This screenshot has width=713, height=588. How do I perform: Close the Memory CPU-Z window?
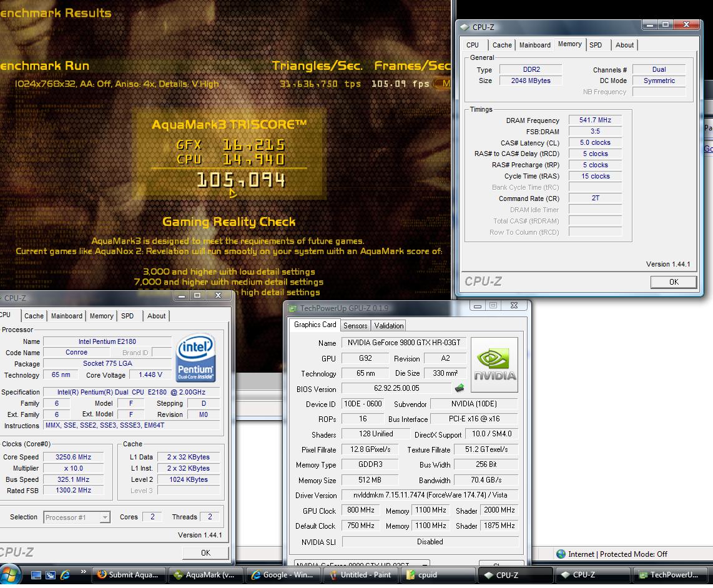pyautogui.click(x=687, y=24)
